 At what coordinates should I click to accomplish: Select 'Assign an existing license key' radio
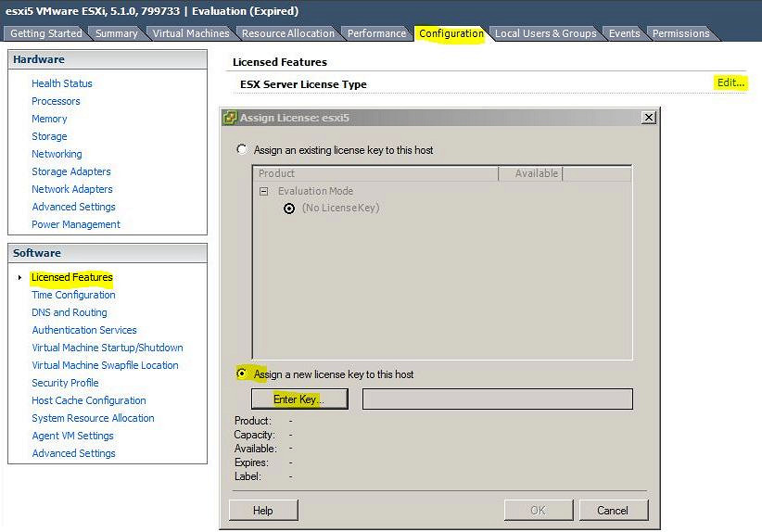click(x=242, y=149)
